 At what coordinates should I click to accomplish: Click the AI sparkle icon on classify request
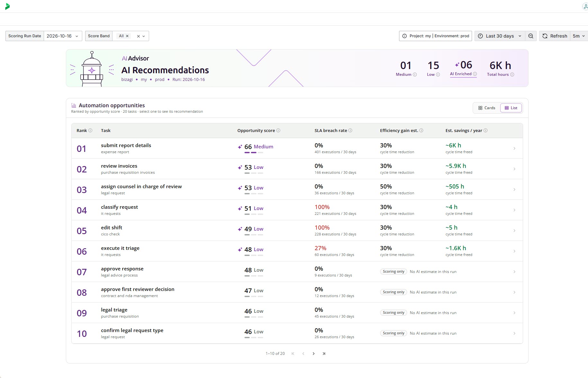click(240, 208)
